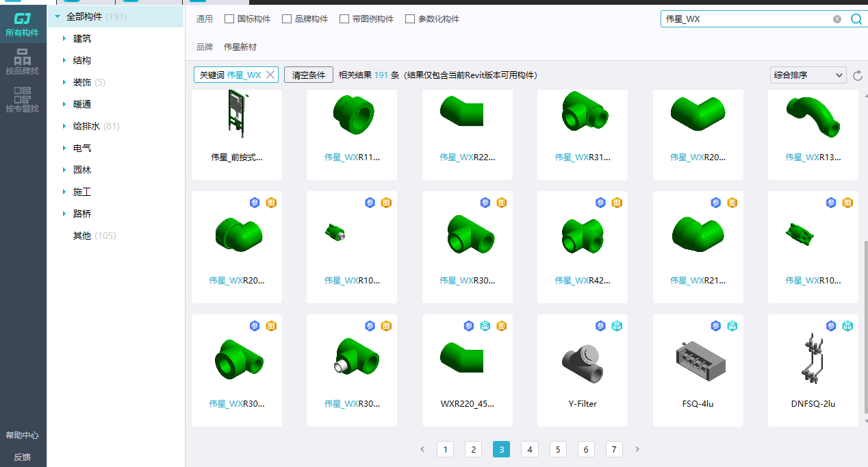Viewport: 868px width, 467px height.
Task: Click the 品 badge on Y-Filter card
Action: pyautogui.click(x=617, y=326)
